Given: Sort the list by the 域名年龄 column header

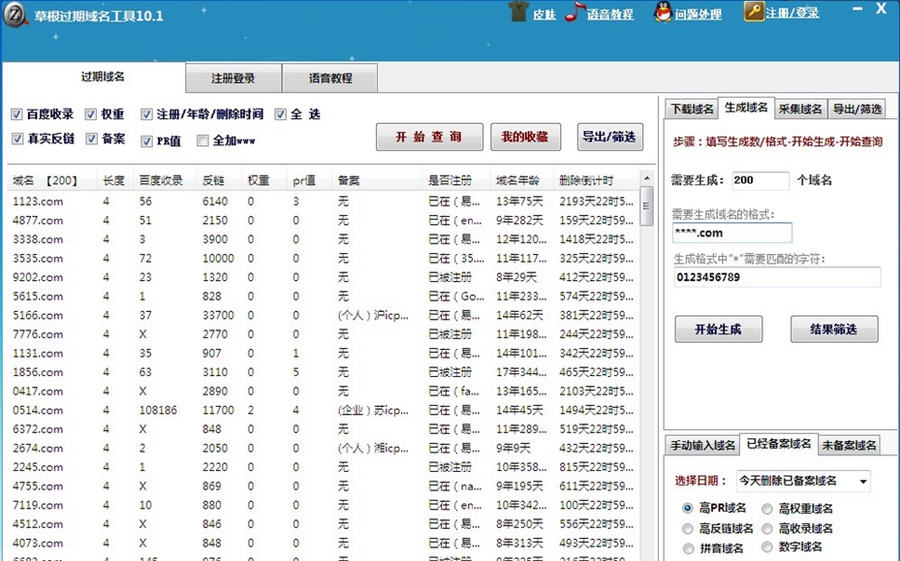Looking at the screenshot, I should (517, 181).
